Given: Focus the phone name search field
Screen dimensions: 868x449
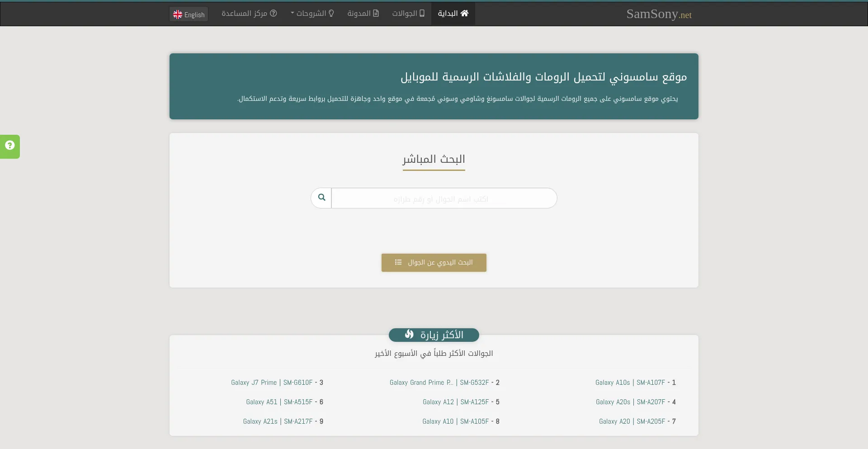Looking at the screenshot, I should click(x=444, y=198).
